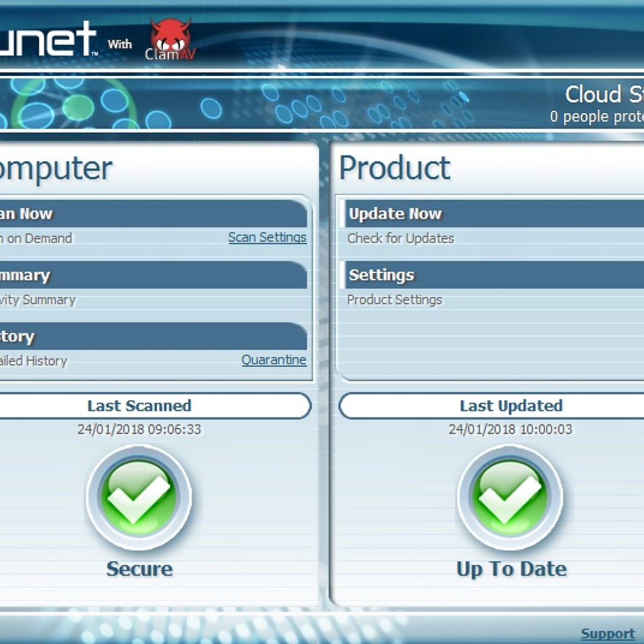Open the Quarantine link
Viewport: 644px width, 644px height.
click(274, 360)
